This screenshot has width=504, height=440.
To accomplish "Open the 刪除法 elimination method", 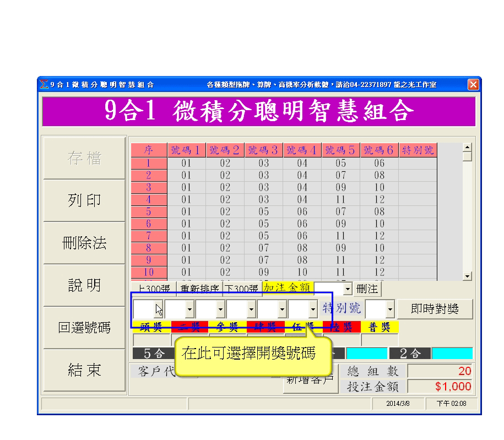I will (x=84, y=243).
